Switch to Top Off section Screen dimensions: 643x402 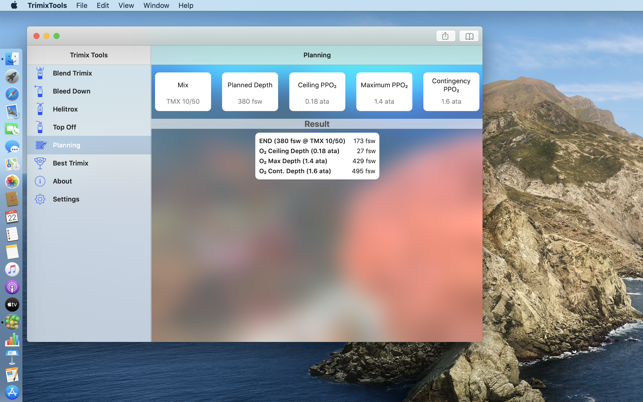[x=89, y=127]
